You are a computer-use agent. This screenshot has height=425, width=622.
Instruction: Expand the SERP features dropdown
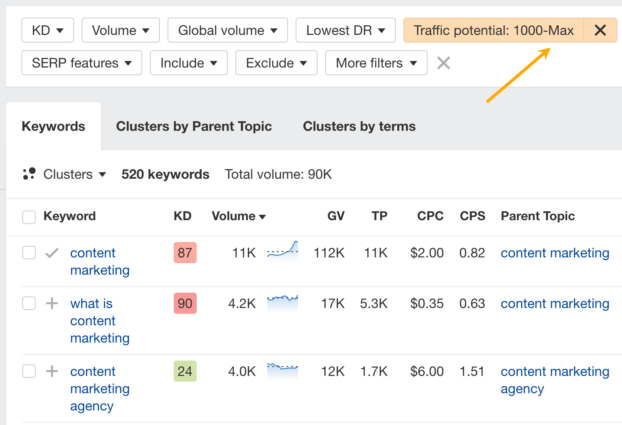click(x=81, y=63)
